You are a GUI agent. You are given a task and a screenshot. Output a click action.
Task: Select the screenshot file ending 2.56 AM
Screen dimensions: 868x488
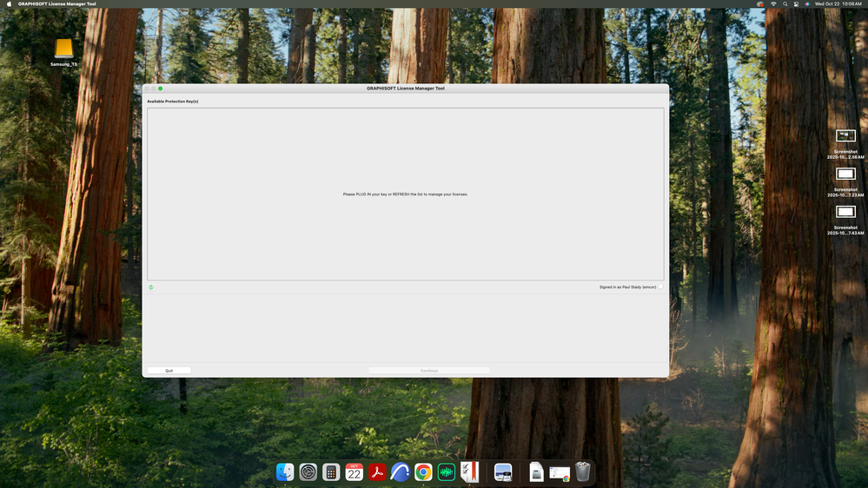845,144
